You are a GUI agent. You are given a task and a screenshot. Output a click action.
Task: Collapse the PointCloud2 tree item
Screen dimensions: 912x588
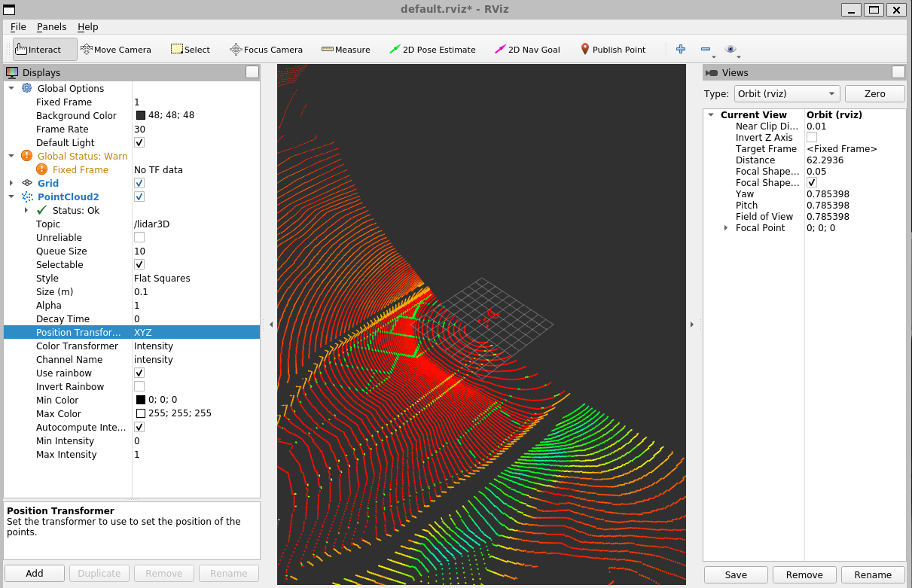11,197
